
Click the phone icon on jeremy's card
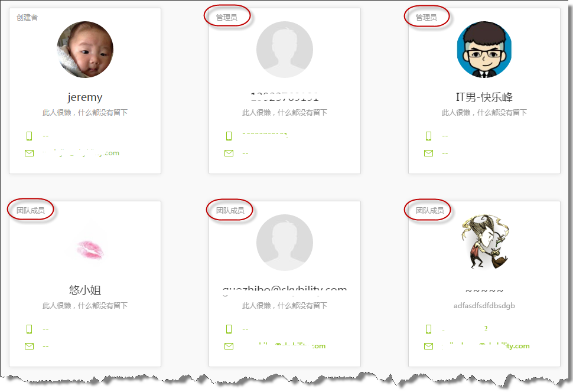[29, 136]
